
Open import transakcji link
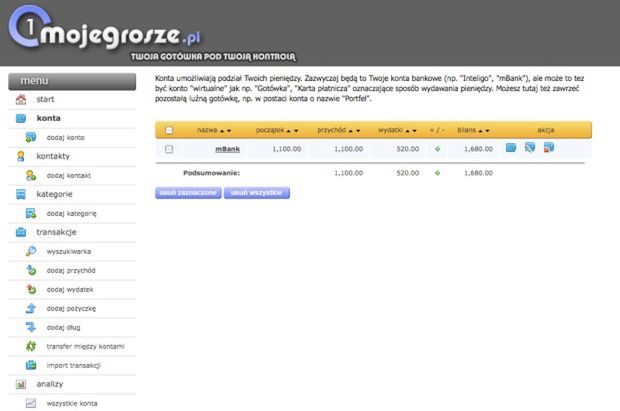73,366
